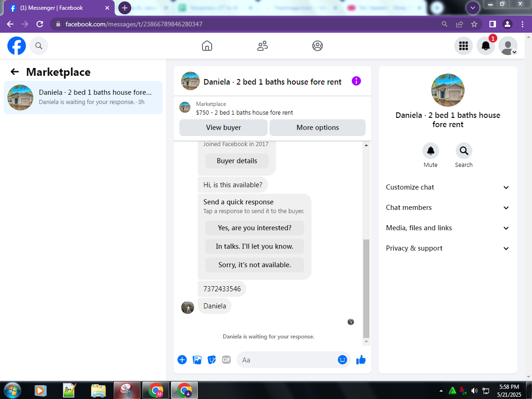Open the tab search dropdown

point(473,8)
